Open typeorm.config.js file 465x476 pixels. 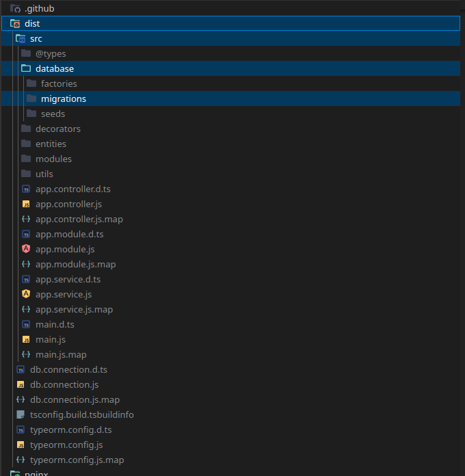(230, 445)
